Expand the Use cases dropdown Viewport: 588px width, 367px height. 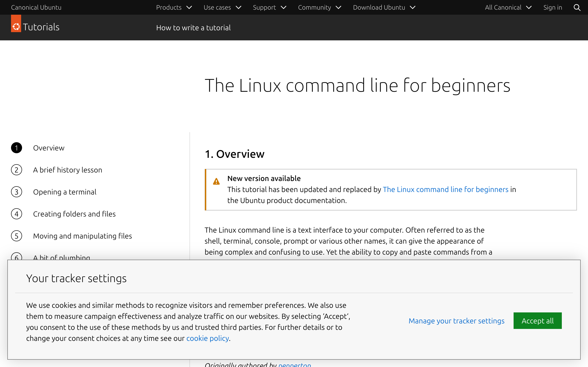tap(222, 7)
